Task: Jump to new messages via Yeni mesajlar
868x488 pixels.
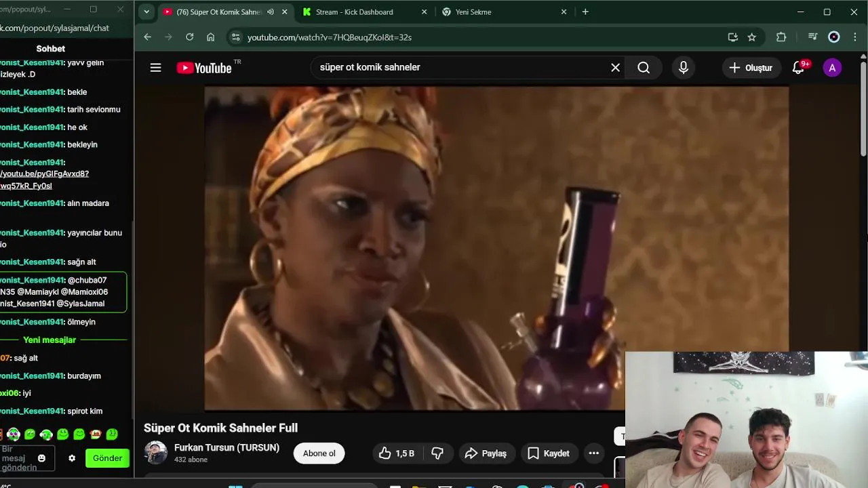Action: coord(50,340)
